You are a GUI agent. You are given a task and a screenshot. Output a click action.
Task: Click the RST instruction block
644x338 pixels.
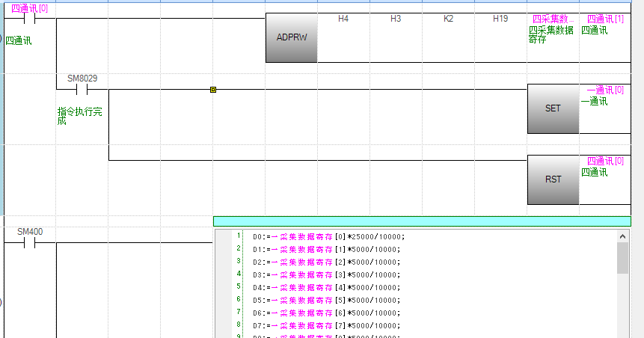pyautogui.click(x=553, y=179)
